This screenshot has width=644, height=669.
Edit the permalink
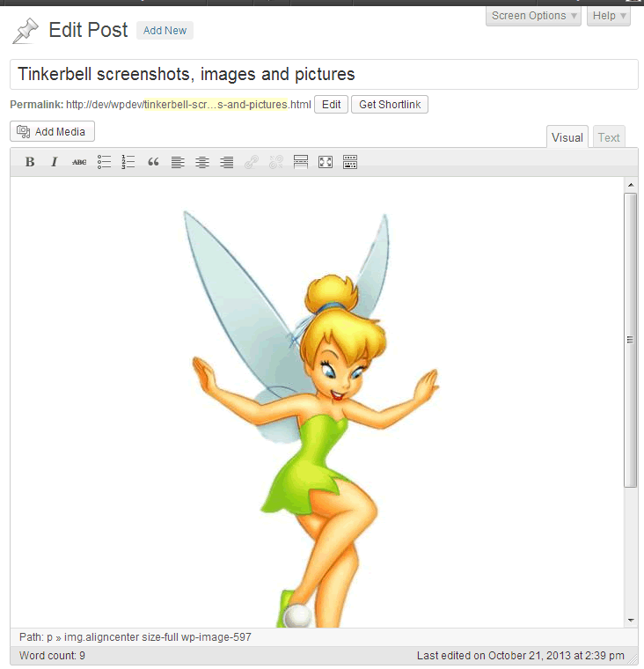point(331,105)
